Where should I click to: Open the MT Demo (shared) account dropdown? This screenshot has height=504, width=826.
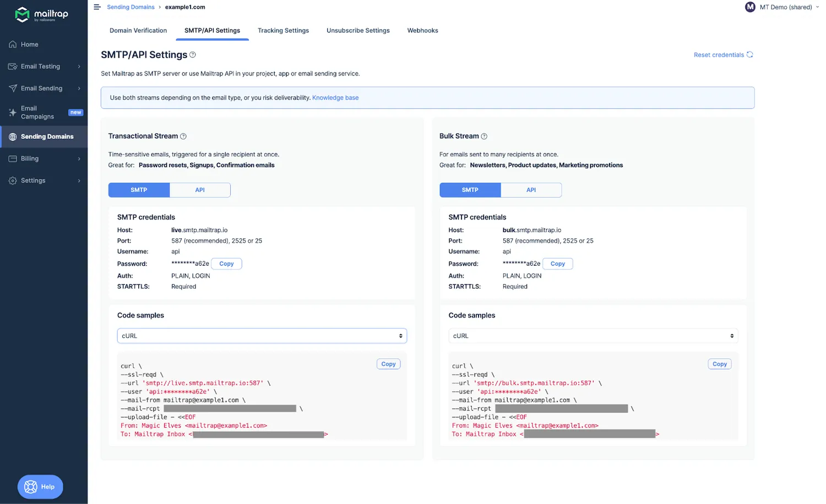[x=782, y=7]
